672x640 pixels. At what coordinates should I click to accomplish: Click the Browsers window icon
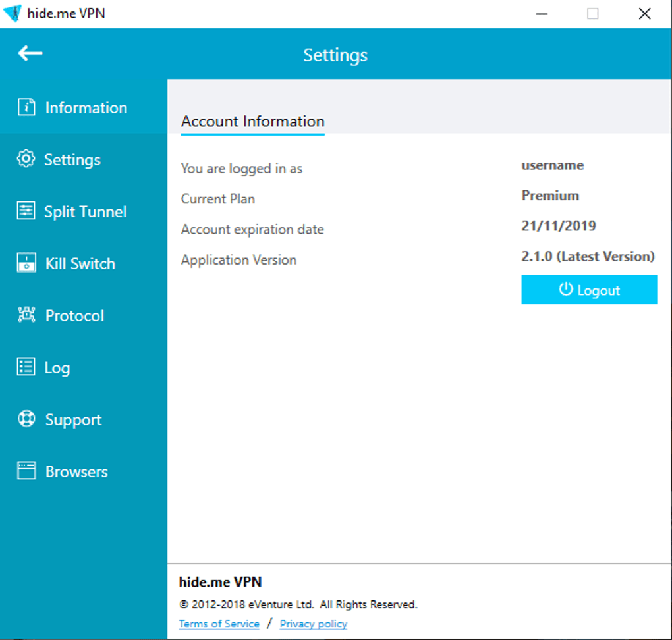click(x=26, y=471)
